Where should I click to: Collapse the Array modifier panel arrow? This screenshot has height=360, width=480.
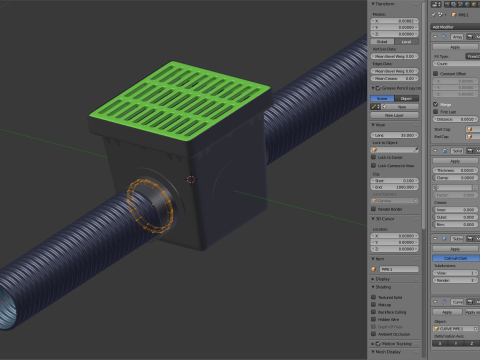(x=436, y=37)
